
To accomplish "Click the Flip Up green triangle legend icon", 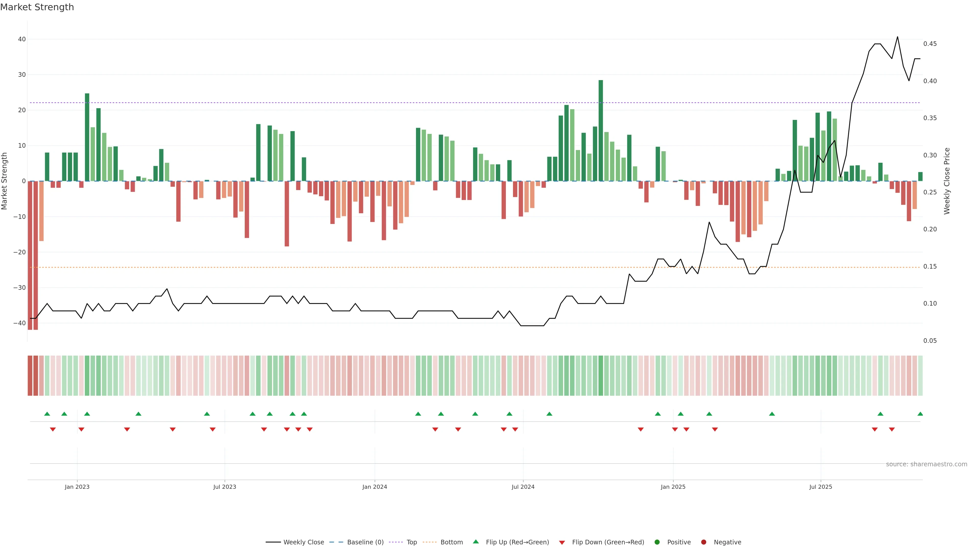I will [x=475, y=542].
